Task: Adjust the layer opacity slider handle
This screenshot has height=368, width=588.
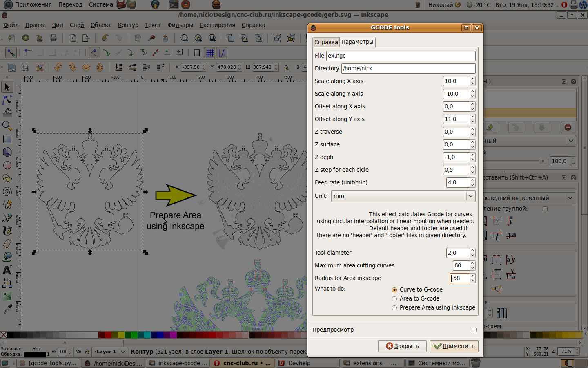Action: point(543,161)
